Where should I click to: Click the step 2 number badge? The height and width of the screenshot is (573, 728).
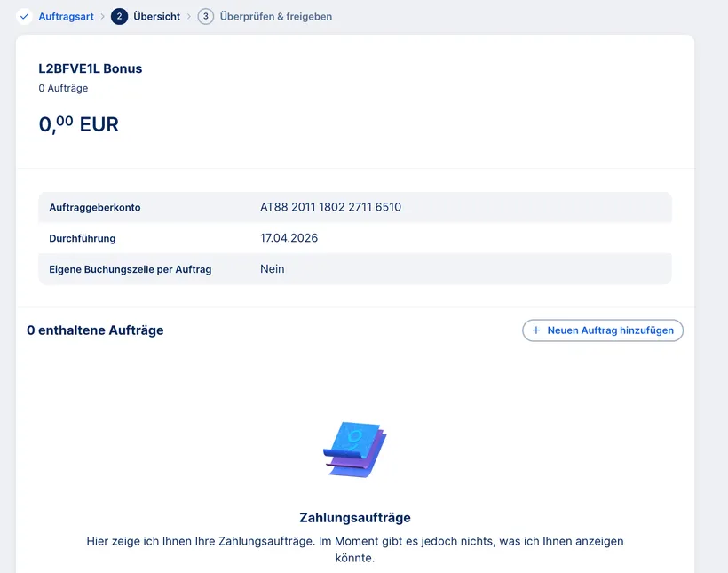coord(120,15)
